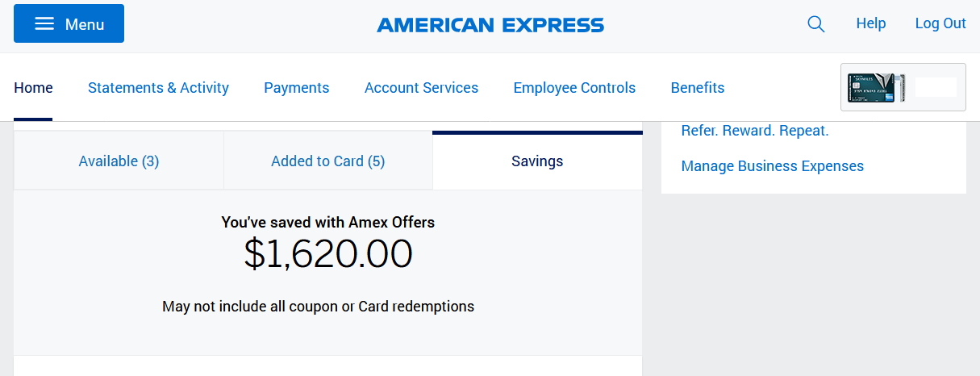This screenshot has height=376, width=980.
Task: Click the magnifying glass search icon
Action: [x=815, y=24]
